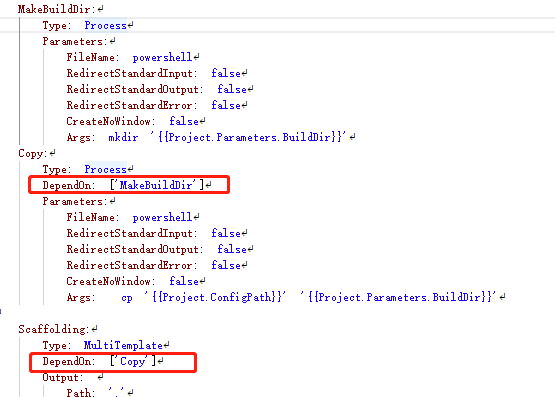Click the MultiTemplate type value
This screenshot has width=555, height=397.
(123, 345)
